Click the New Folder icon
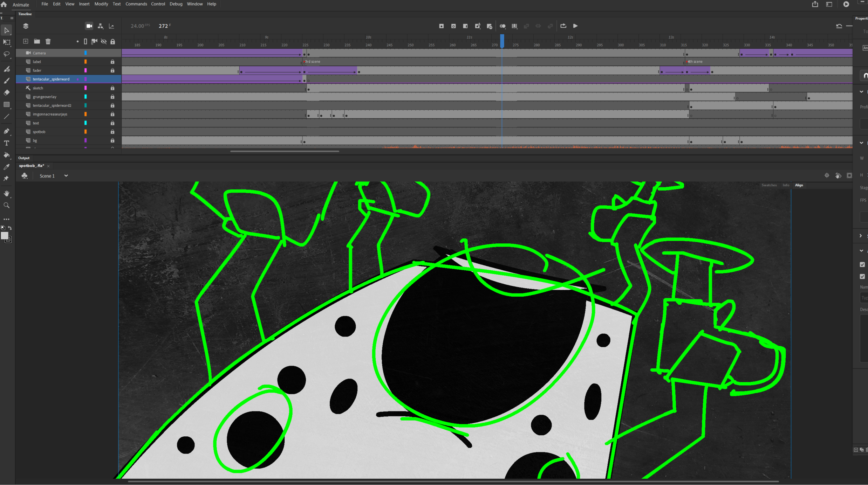The height and width of the screenshot is (485, 868). pyautogui.click(x=37, y=41)
